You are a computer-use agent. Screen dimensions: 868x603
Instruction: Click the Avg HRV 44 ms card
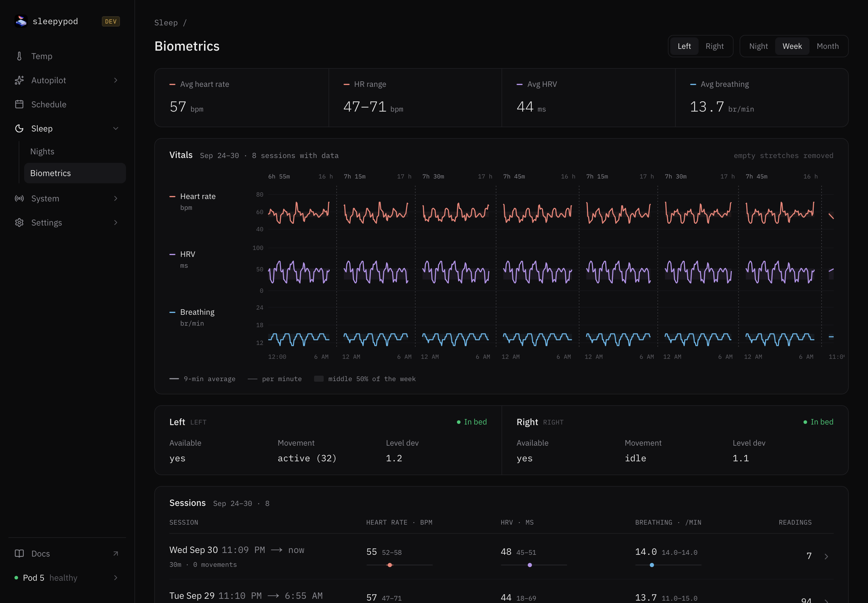coord(589,98)
